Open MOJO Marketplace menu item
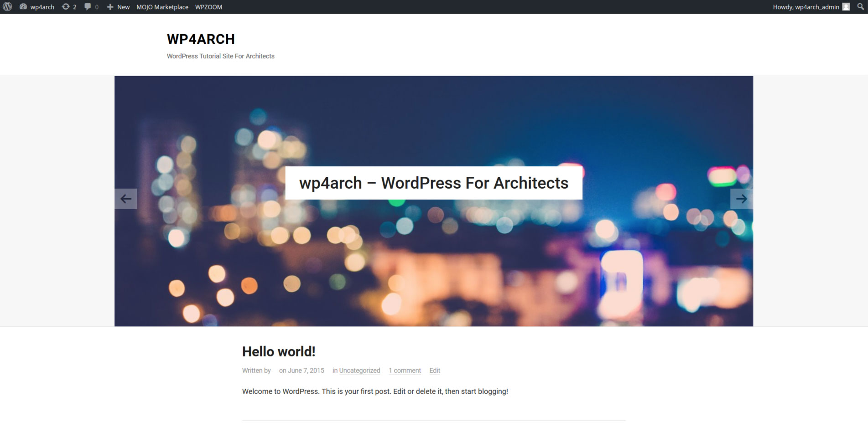 point(162,7)
